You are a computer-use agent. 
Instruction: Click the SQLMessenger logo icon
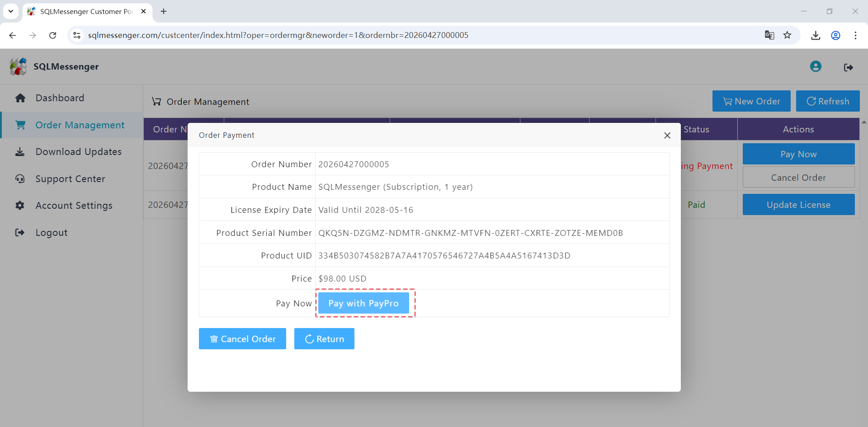[19, 67]
